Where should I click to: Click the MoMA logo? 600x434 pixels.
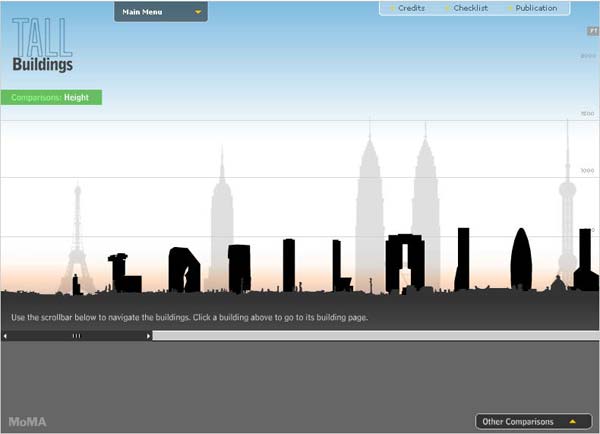tap(27, 422)
